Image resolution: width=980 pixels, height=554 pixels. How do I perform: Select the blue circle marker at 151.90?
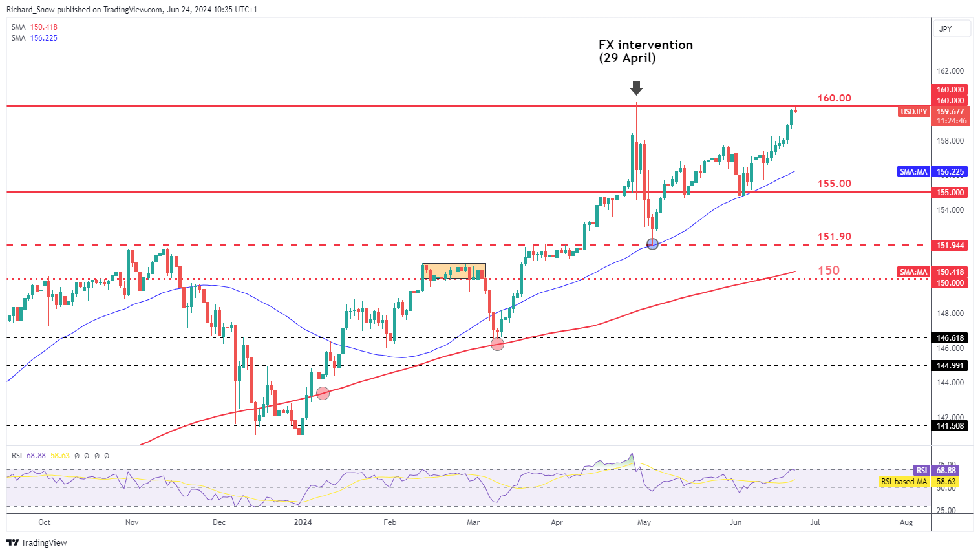(652, 244)
